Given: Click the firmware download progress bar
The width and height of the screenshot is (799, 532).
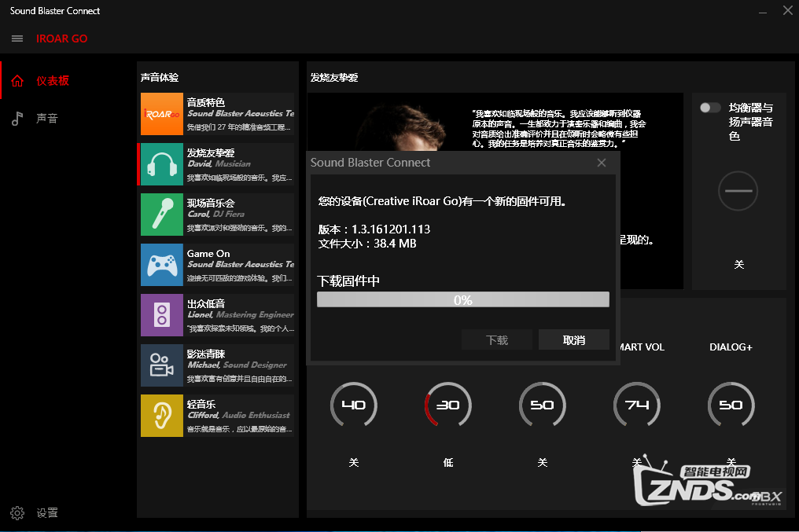Looking at the screenshot, I should tap(462, 299).
